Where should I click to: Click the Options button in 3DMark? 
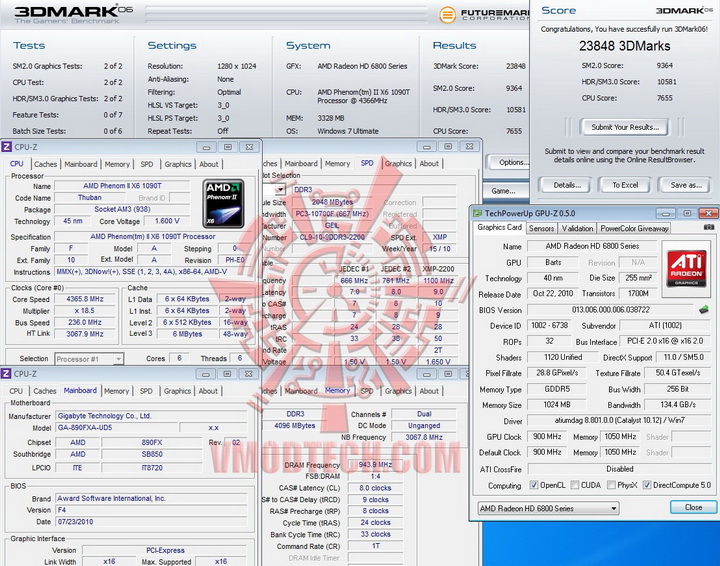click(510, 162)
